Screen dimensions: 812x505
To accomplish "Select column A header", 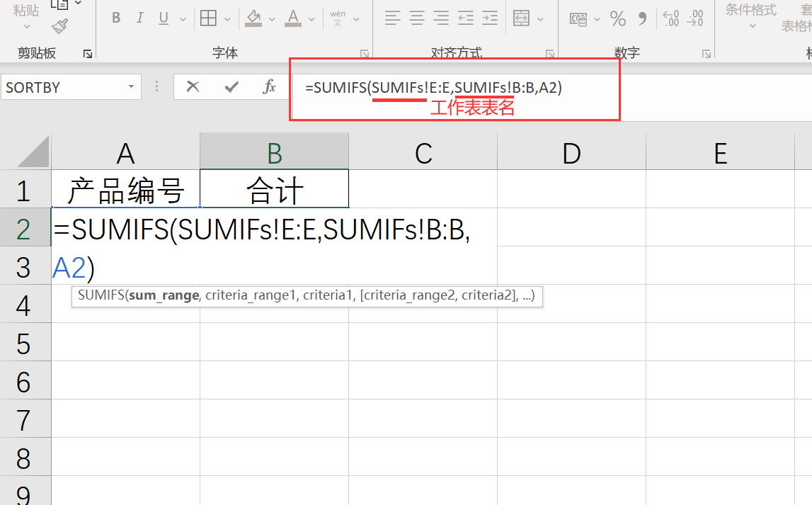I will click(125, 153).
